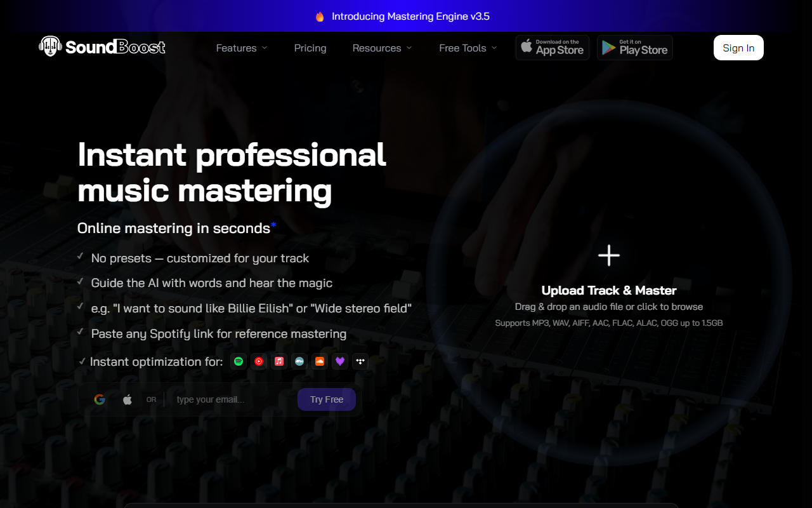Open the Free Tools dropdown
This screenshot has width=812, height=508.
(x=468, y=48)
